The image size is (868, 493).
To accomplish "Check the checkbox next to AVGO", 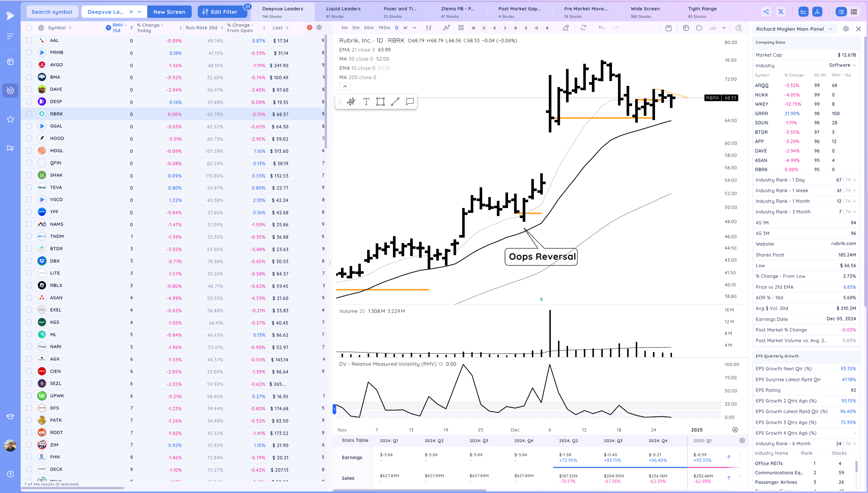I will (x=29, y=65).
